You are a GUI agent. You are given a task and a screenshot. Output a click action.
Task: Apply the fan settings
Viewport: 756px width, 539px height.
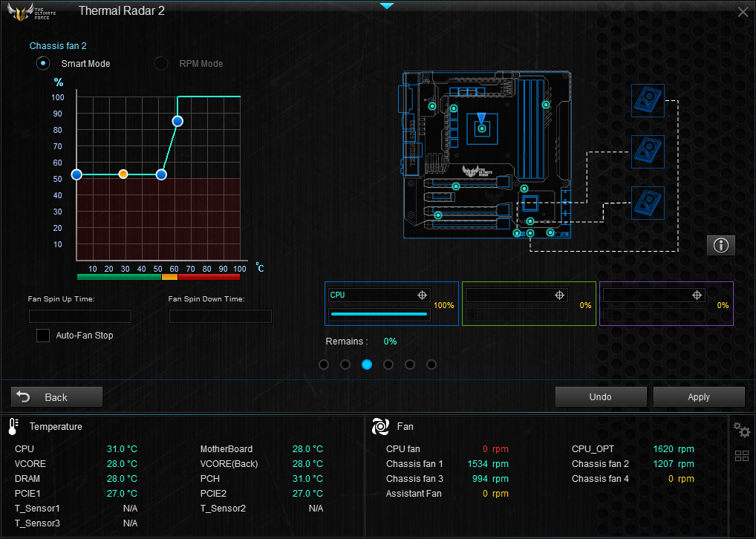699,396
